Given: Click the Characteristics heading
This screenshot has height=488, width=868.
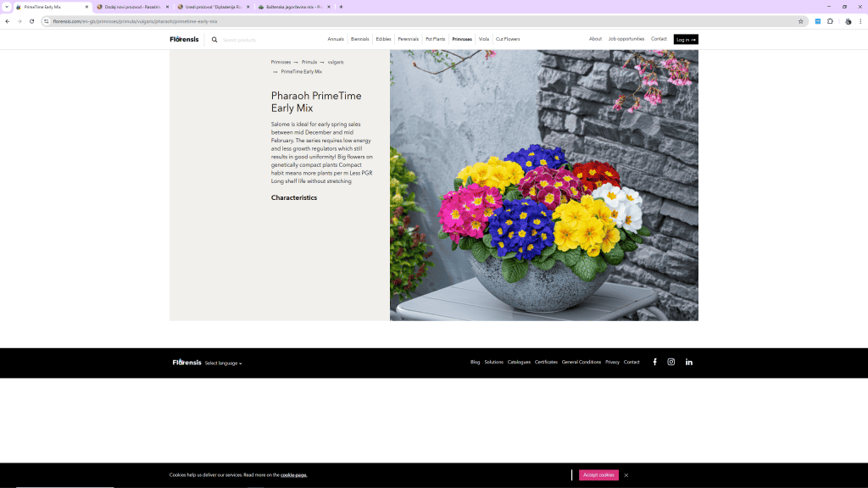Looking at the screenshot, I should [294, 197].
